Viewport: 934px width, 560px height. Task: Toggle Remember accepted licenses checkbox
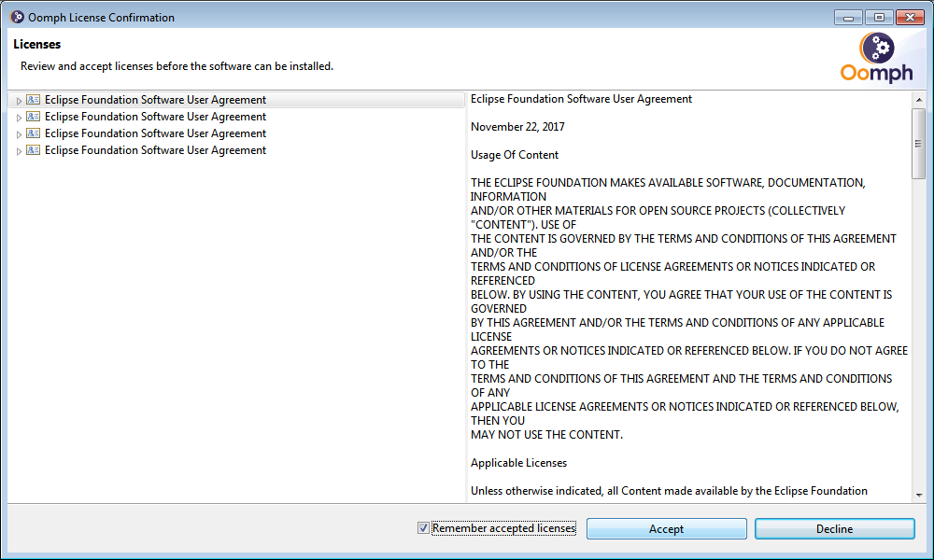click(423, 528)
